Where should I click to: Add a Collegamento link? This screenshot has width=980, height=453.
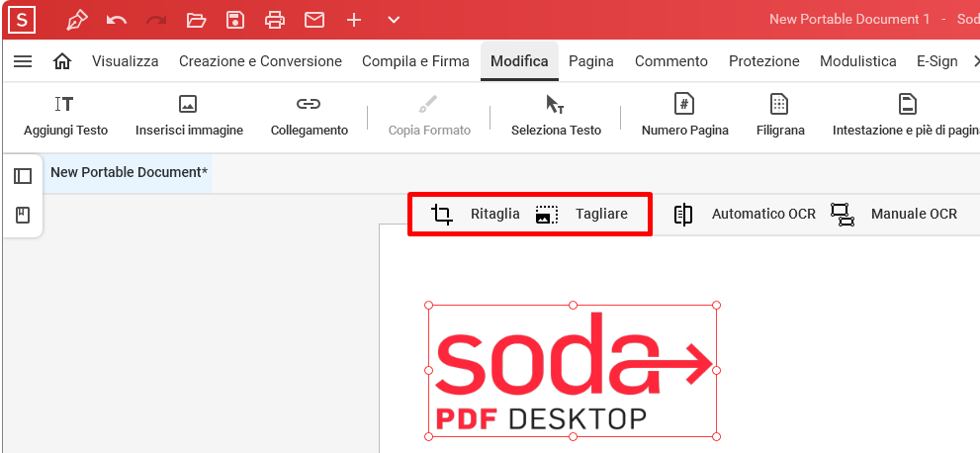click(x=309, y=116)
